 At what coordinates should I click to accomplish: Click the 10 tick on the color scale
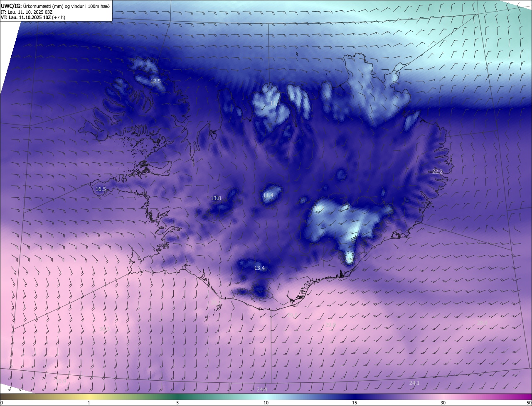click(266, 403)
